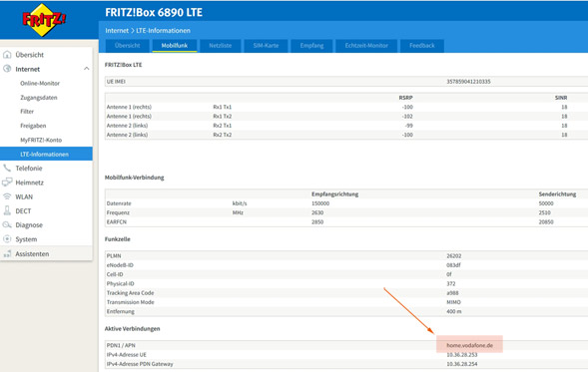Viewport: 588px width, 372px height.
Task: Click the FRITZ! logo
Action: click(44, 20)
